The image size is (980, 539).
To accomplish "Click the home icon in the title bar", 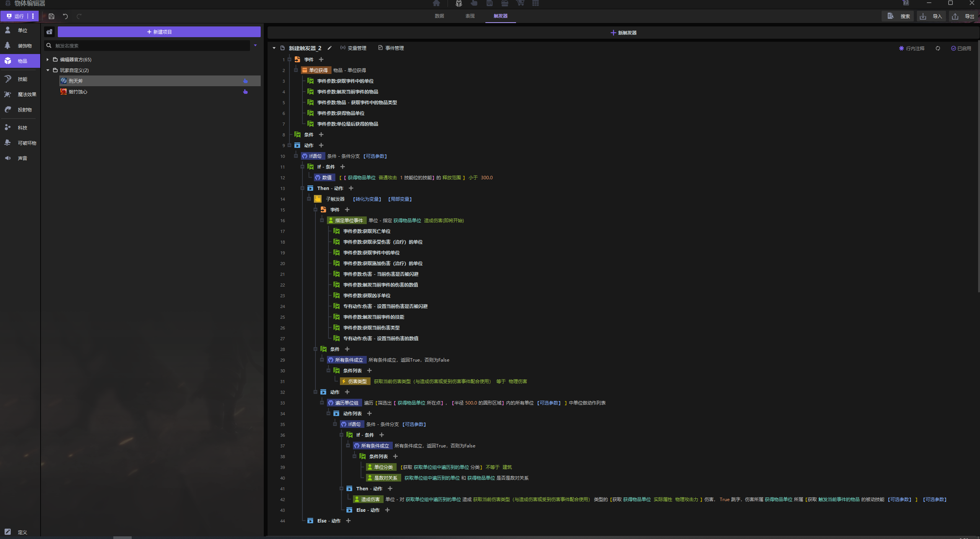I will click(436, 3).
